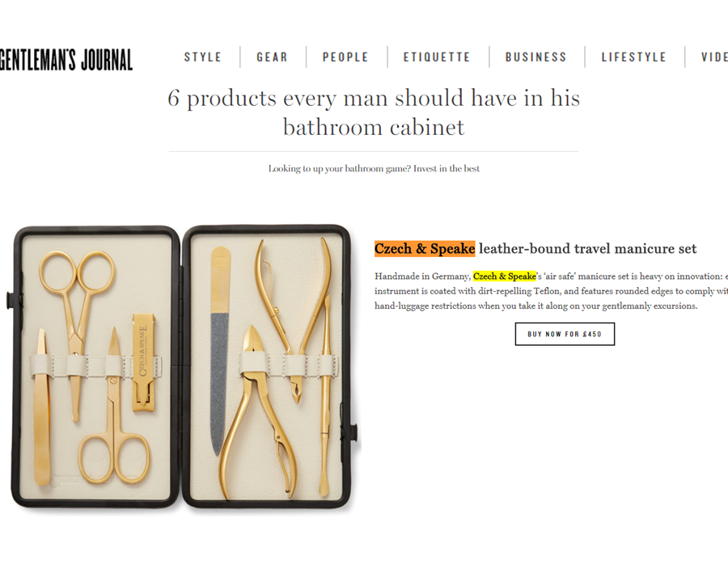Open the Style menu
Image resolution: width=728 pixels, height=582 pixels.
pyautogui.click(x=203, y=57)
